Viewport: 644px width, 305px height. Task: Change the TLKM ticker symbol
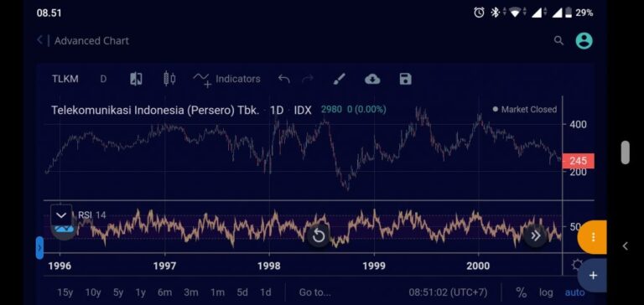coord(65,79)
